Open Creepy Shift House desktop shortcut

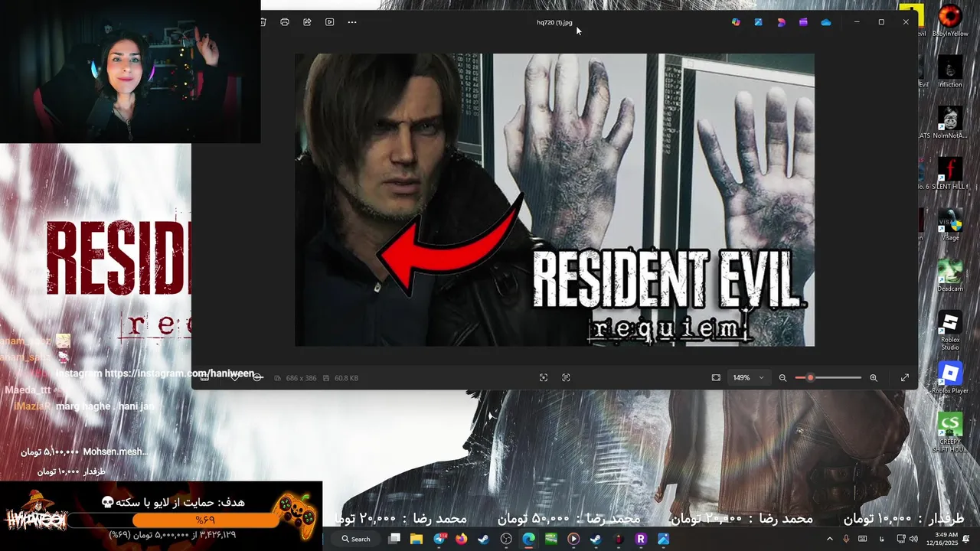(950, 432)
